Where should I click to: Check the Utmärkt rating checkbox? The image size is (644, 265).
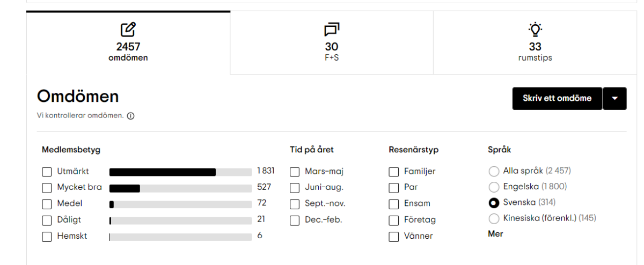[47, 172]
